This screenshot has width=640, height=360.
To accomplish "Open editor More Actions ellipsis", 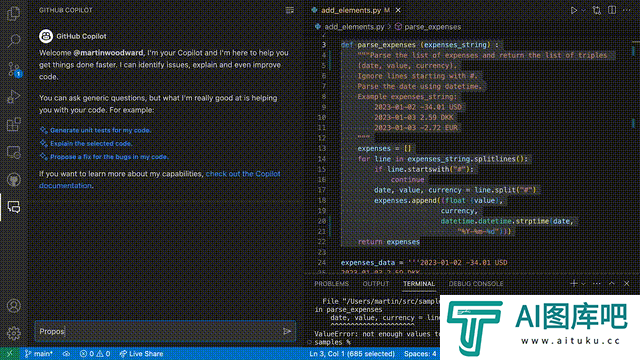I will (627, 10).
